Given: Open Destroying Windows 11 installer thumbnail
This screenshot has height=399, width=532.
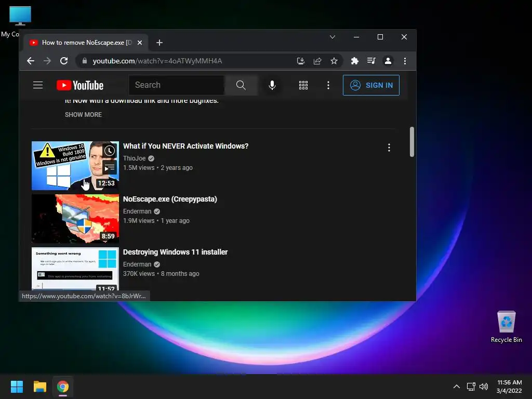Looking at the screenshot, I should click(x=75, y=269).
